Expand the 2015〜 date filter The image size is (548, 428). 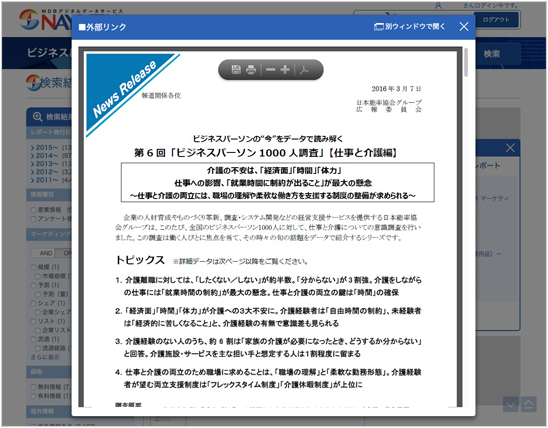(44, 147)
